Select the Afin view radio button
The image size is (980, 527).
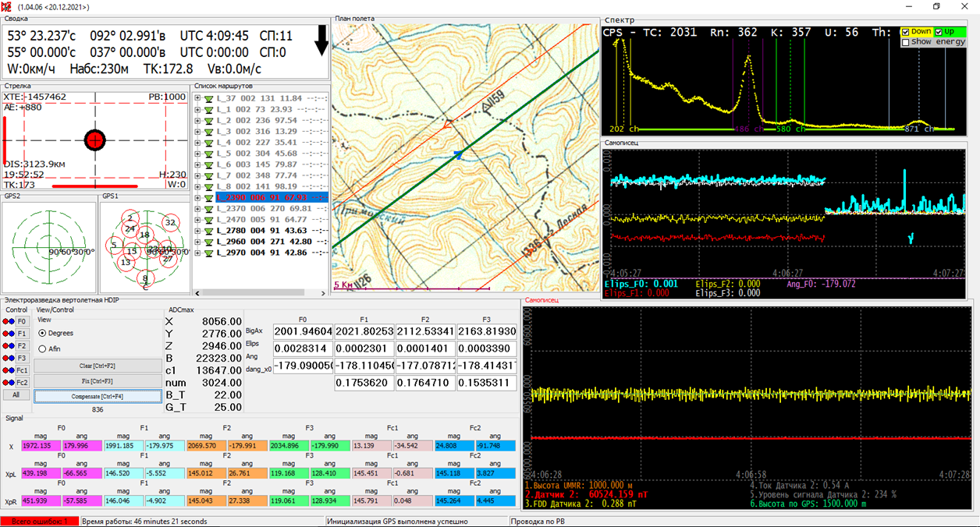coord(42,348)
